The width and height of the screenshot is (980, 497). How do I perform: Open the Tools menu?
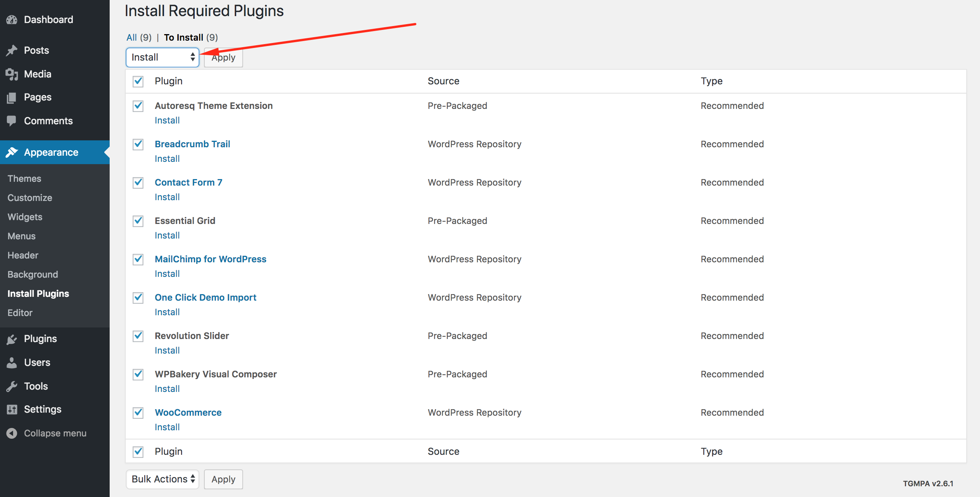[x=55, y=386]
